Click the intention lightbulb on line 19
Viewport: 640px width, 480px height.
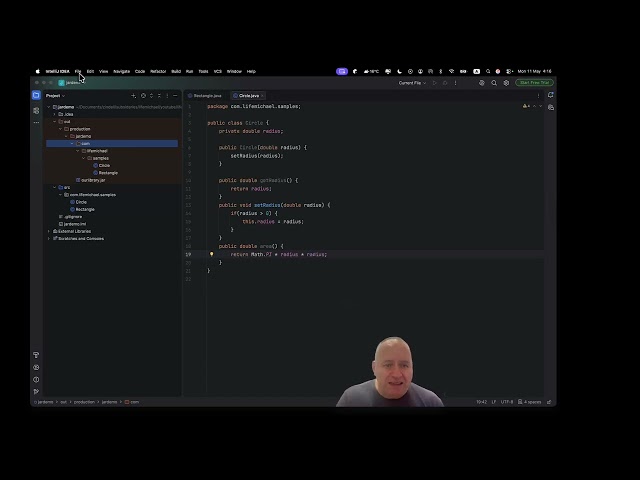[x=211, y=254]
